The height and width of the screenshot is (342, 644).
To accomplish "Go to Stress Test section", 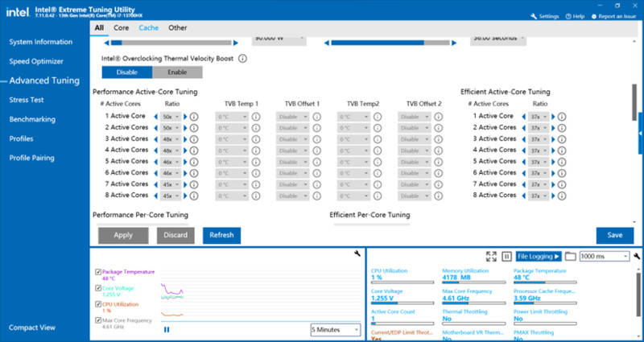I will click(27, 100).
